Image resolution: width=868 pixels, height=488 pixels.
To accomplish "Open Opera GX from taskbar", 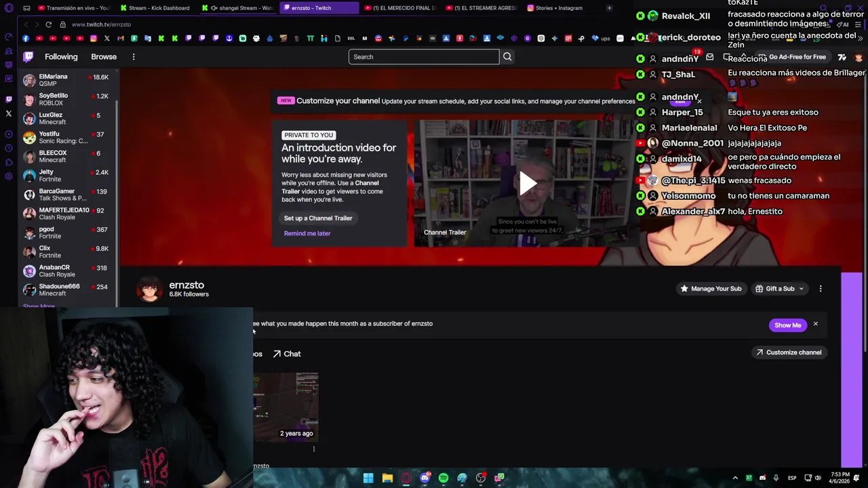I will [x=406, y=478].
